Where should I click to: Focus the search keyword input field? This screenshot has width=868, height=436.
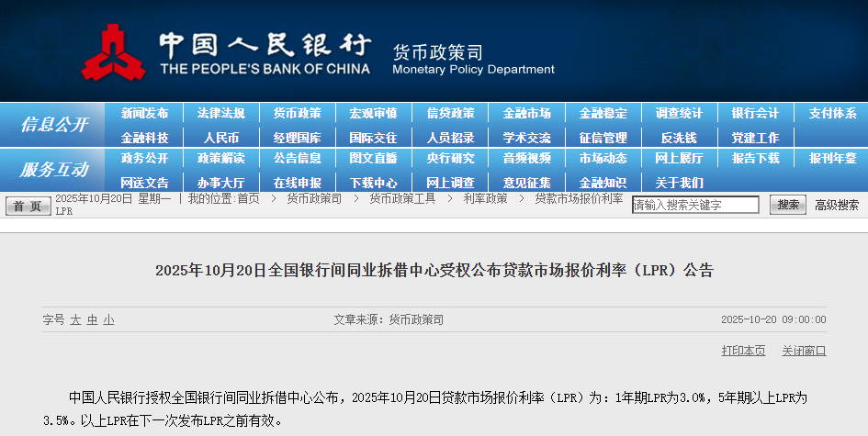(x=695, y=206)
